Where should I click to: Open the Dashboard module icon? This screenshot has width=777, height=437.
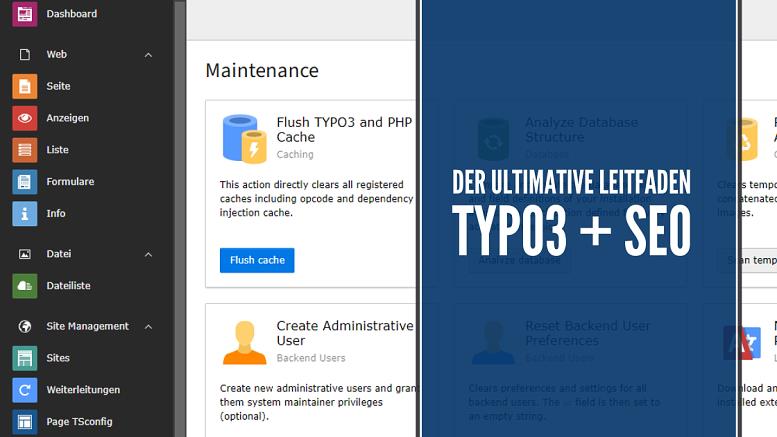[25, 13]
